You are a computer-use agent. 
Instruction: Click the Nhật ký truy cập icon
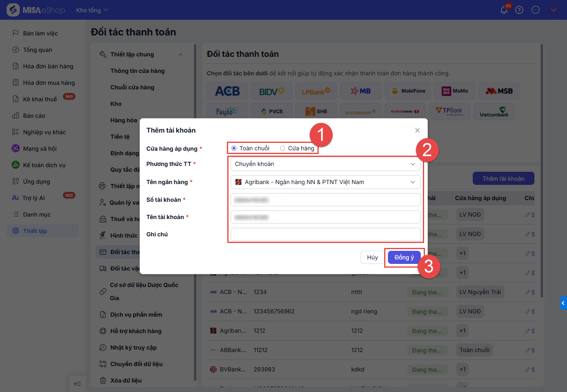(103, 348)
